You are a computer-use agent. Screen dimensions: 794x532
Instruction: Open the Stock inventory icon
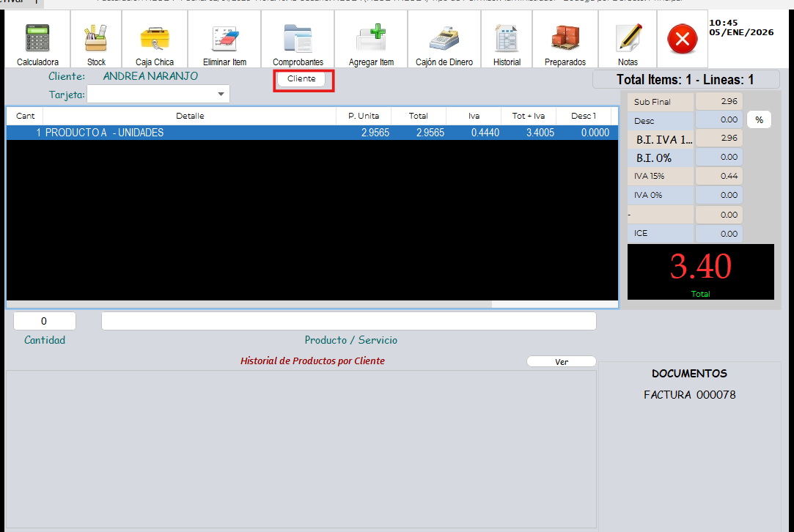coord(96,40)
